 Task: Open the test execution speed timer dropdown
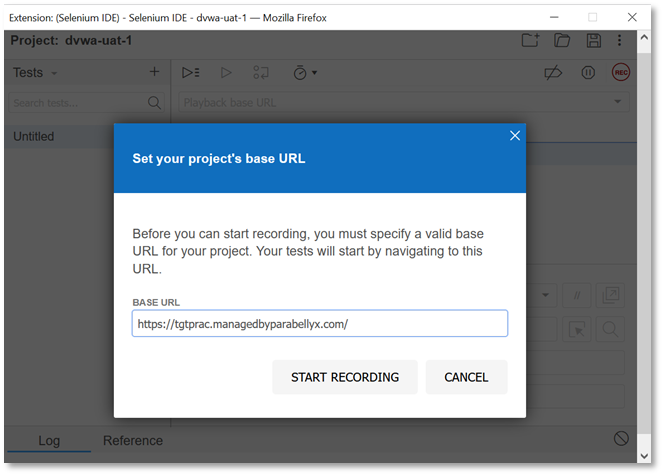tap(304, 72)
